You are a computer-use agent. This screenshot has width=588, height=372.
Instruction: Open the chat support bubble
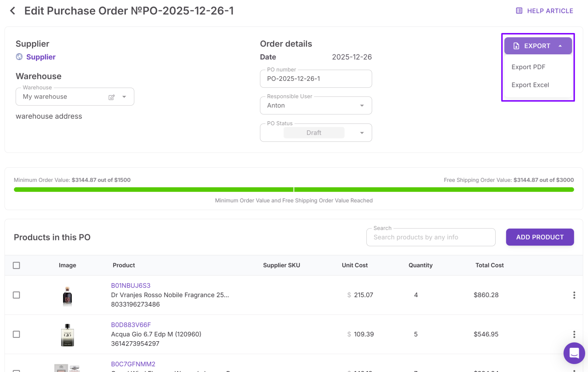574,353
